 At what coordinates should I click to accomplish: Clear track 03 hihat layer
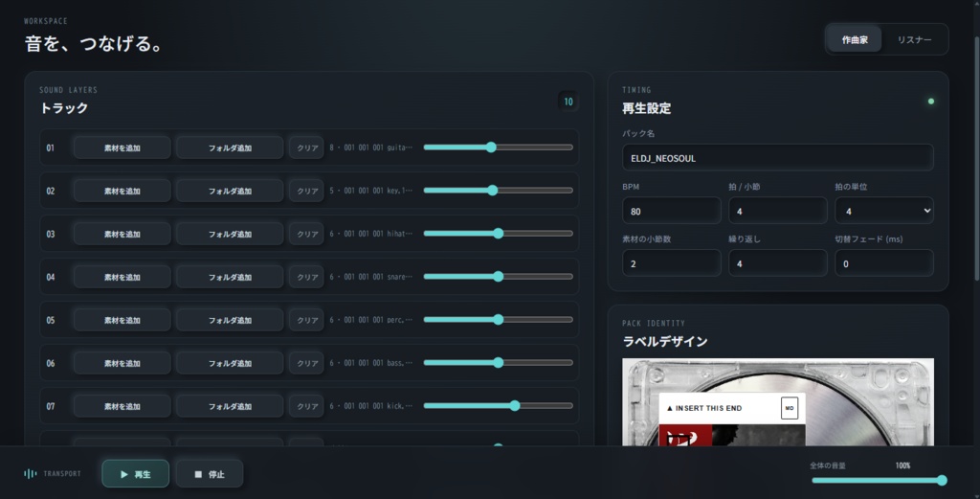point(306,234)
